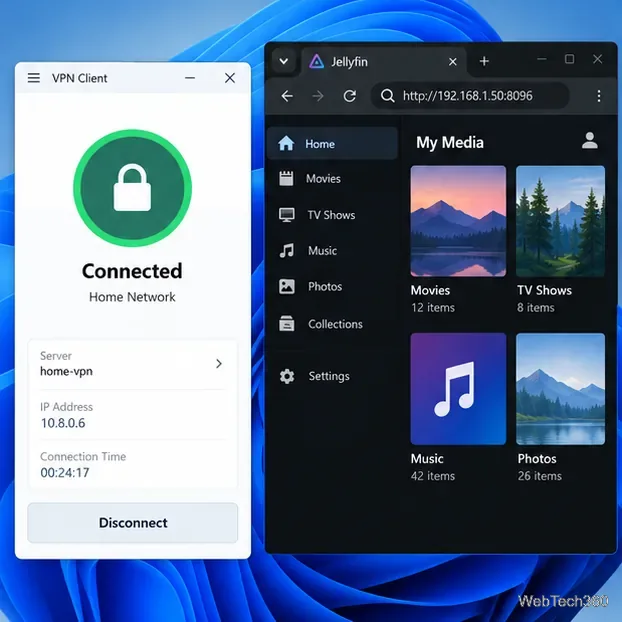
Task: Open the Movies library thumbnail
Action: 458,221
